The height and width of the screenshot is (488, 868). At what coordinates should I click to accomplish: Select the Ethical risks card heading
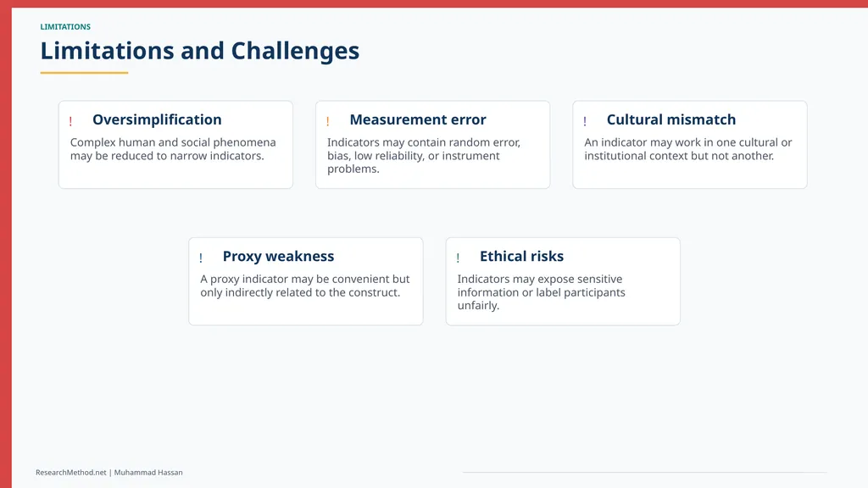(521, 256)
